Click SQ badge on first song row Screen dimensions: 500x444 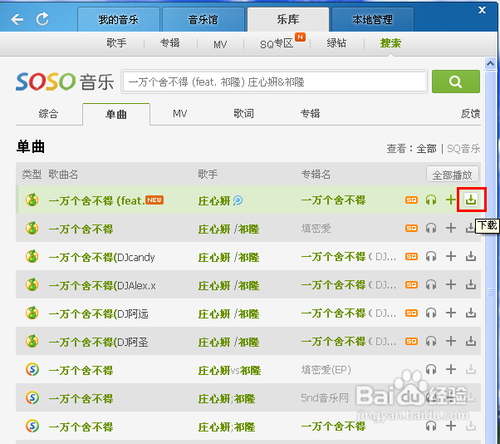click(x=411, y=200)
